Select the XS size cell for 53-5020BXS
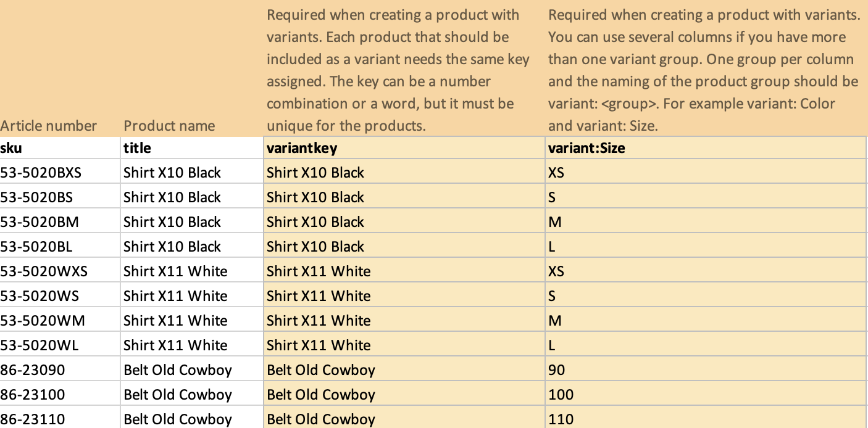 (706, 172)
